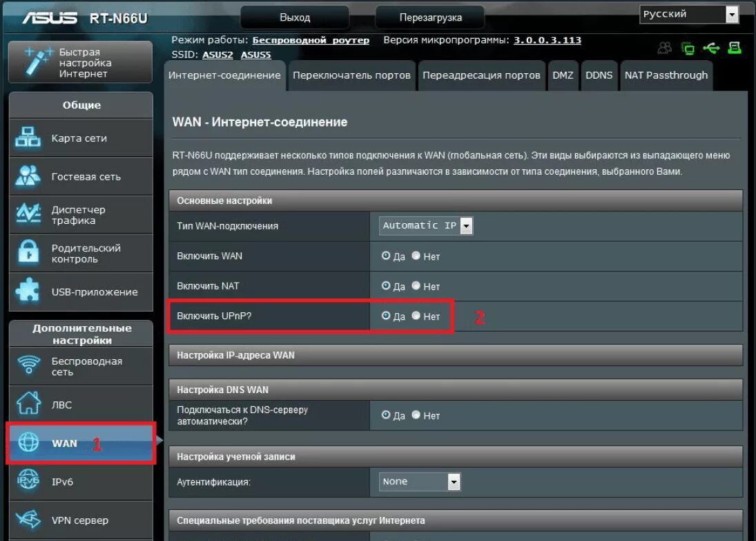
Task: Select Да for automatic DNS server connection
Action: click(386, 415)
